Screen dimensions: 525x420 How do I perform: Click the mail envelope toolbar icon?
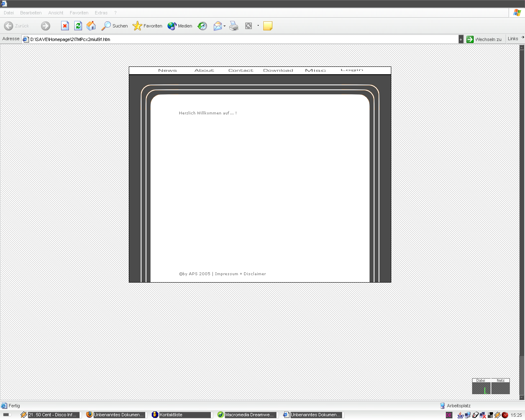tap(217, 26)
